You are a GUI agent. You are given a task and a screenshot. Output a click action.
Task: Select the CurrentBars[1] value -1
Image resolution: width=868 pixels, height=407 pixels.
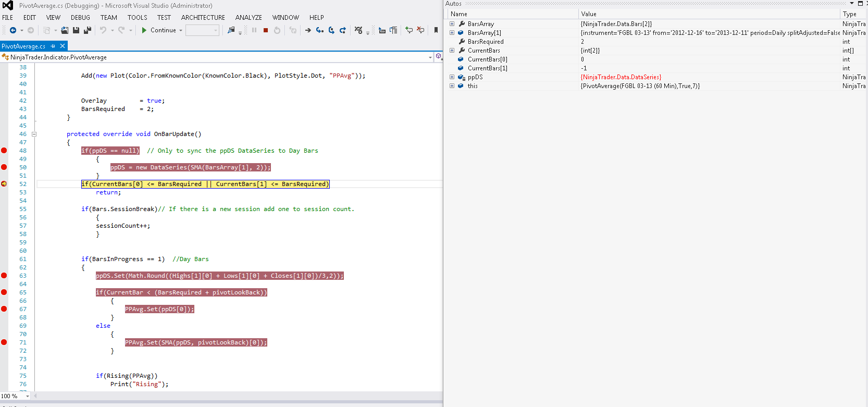pos(584,68)
